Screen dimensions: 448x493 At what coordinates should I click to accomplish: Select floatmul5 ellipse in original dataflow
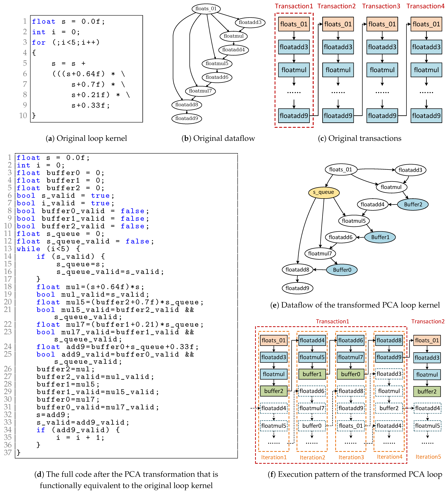(217, 64)
